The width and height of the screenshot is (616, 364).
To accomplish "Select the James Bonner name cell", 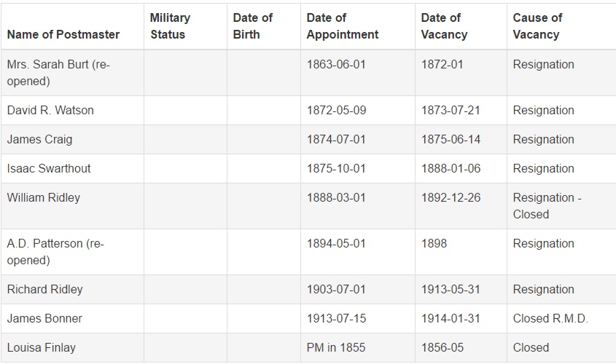I will point(44,319).
